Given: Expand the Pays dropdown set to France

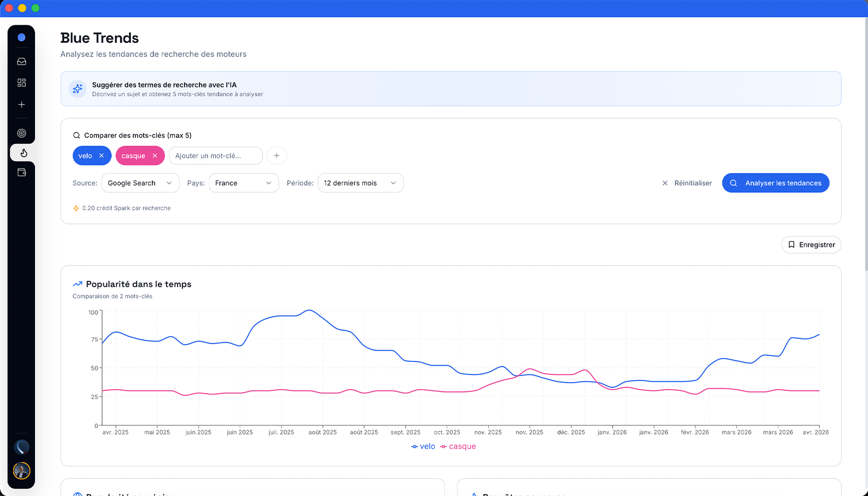Looking at the screenshot, I should click(243, 183).
